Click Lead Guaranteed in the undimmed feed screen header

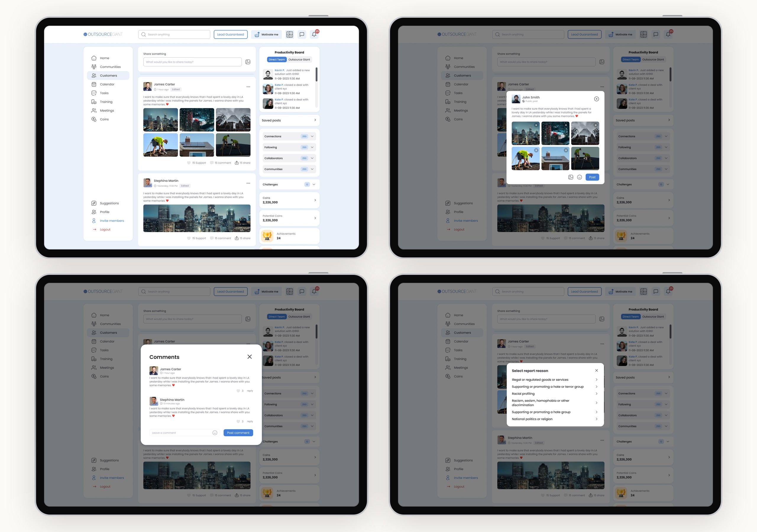tap(230, 35)
